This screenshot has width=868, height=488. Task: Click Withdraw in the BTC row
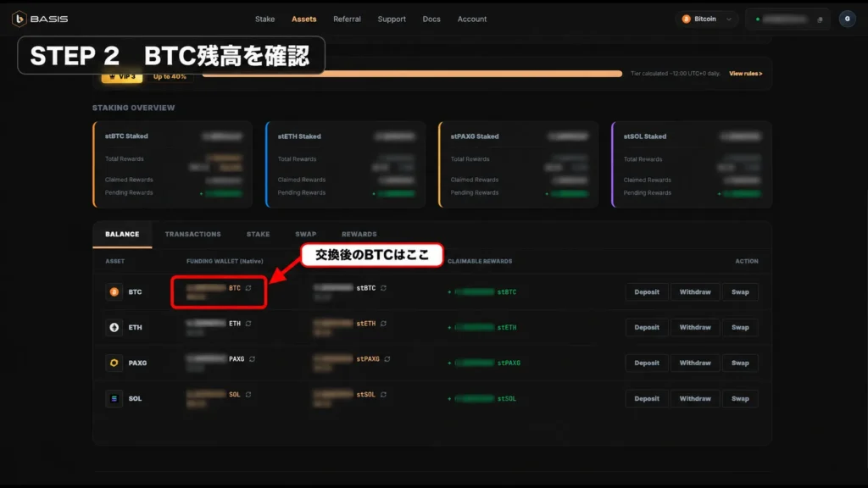(x=695, y=291)
